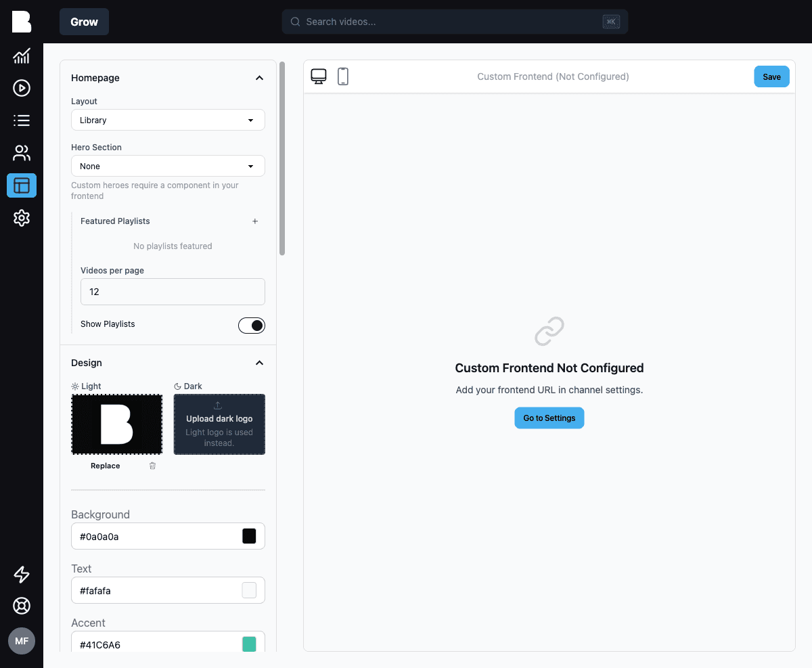The height and width of the screenshot is (668, 812).
Task: Open the Layout dropdown set to Library
Action: [168, 120]
